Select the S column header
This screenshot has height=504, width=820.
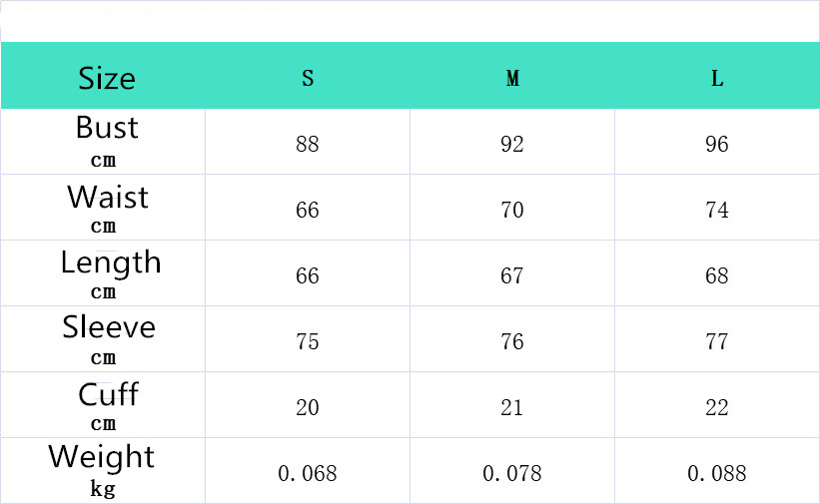pyautogui.click(x=308, y=79)
